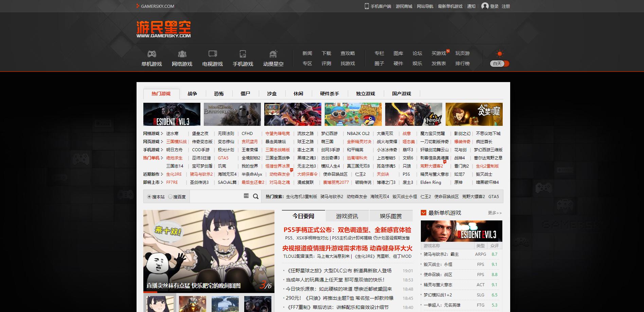This screenshot has height=312, width=644.
Task: Open 买游戏 in the navigation menu
Action: point(439,53)
